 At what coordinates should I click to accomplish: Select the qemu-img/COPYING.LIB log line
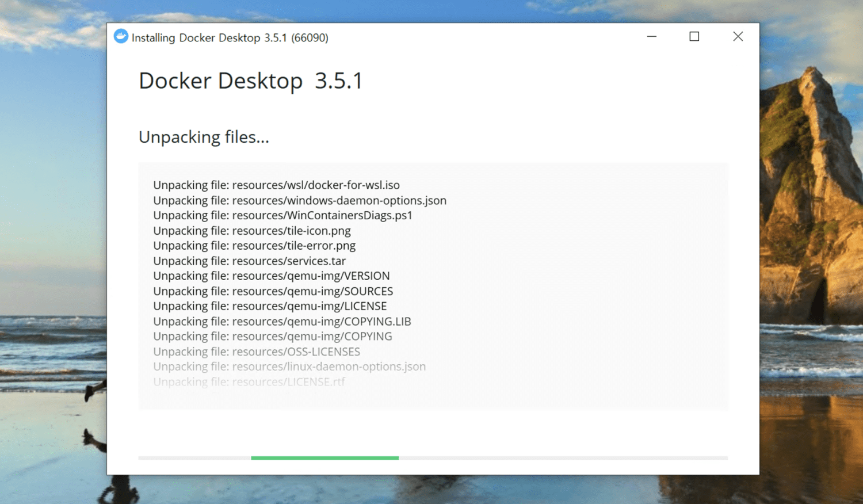[282, 322]
